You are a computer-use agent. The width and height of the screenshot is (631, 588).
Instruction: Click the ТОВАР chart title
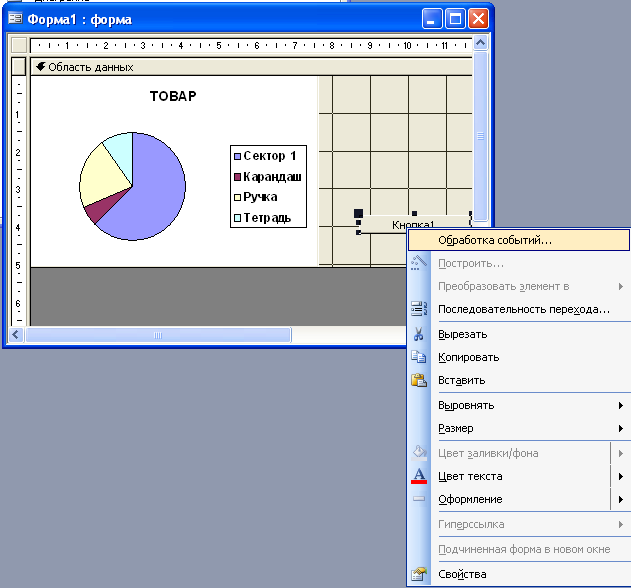[173, 96]
